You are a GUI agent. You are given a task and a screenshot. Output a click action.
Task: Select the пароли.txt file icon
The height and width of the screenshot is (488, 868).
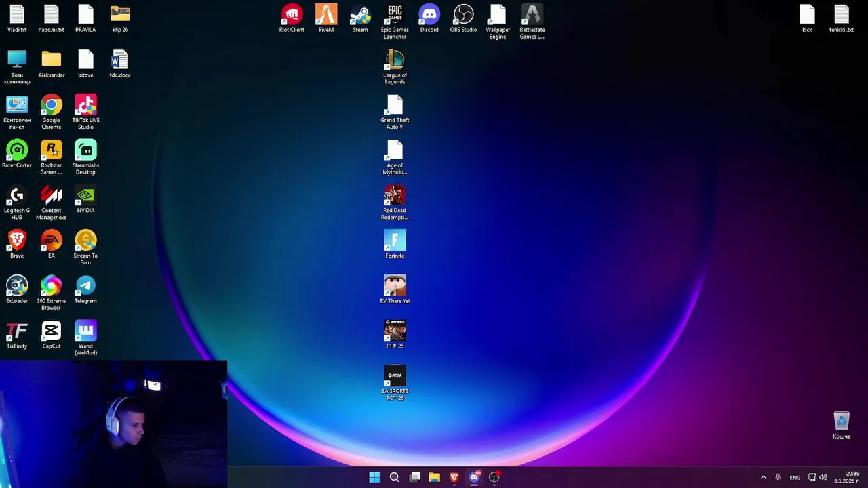[x=52, y=19]
